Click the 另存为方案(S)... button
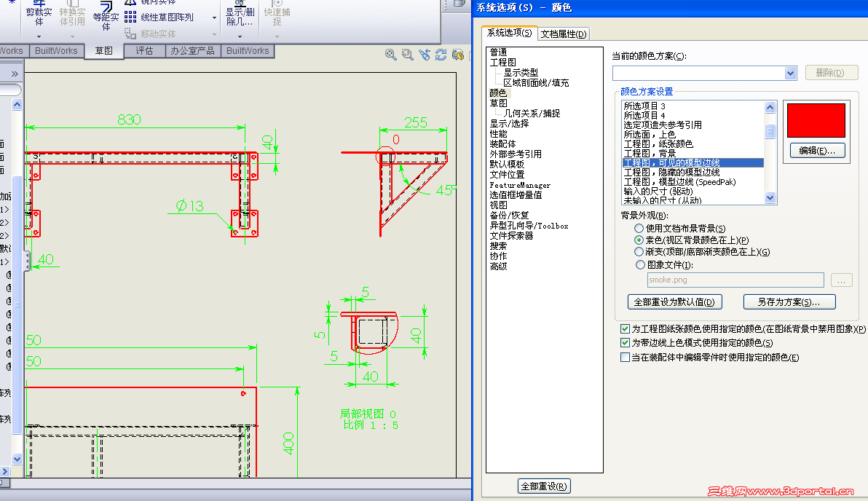Viewport: 868px width, 501px height. (789, 301)
